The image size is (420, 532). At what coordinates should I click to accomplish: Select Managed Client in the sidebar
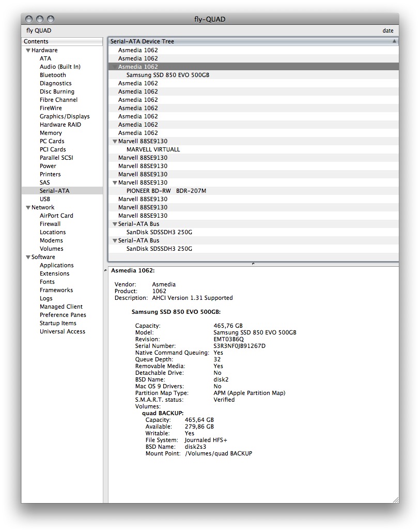(x=61, y=307)
